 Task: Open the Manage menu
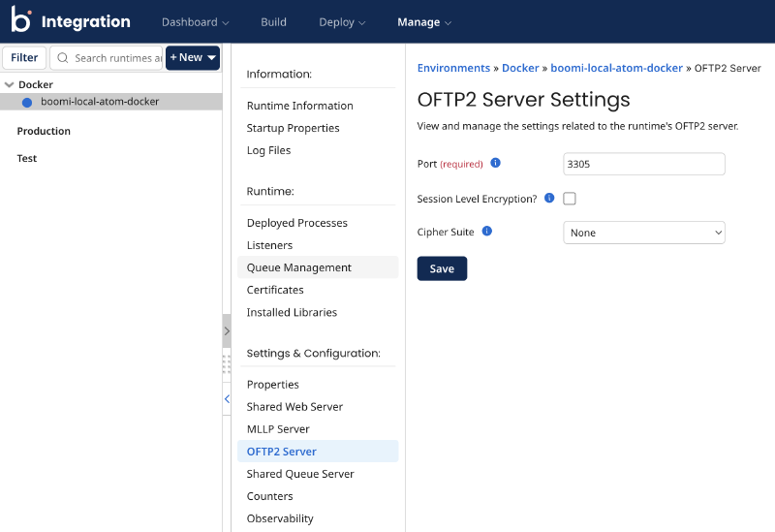point(424,22)
